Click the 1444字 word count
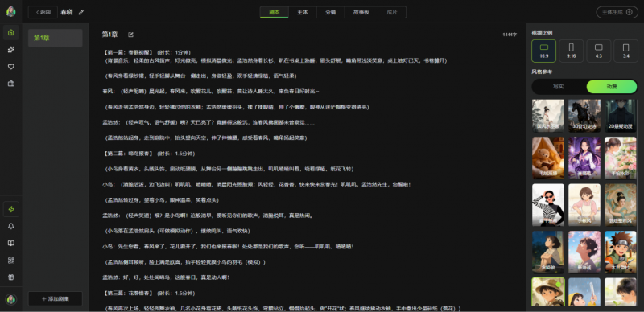Screen dimensions: 644x312 click(510, 35)
